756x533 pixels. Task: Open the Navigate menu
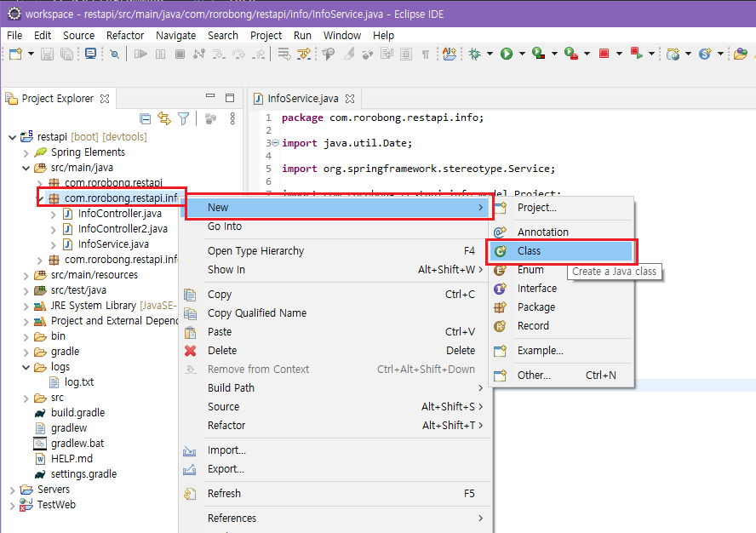175,35
